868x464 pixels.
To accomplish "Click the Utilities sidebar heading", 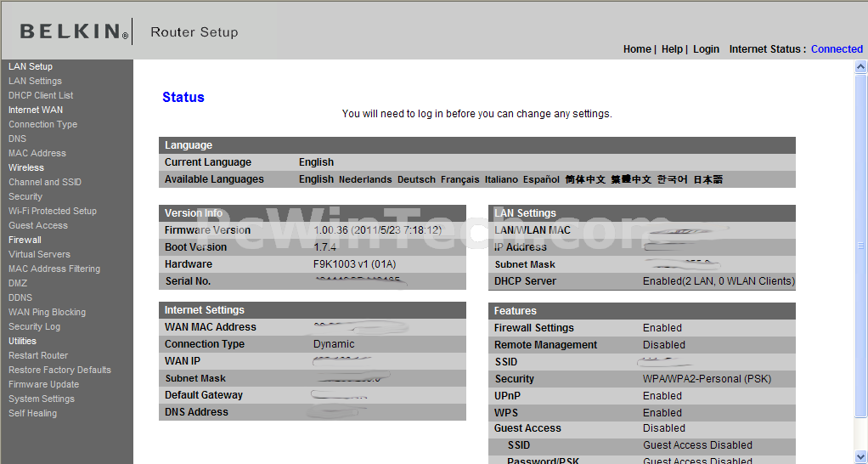I will coord(22,341).
